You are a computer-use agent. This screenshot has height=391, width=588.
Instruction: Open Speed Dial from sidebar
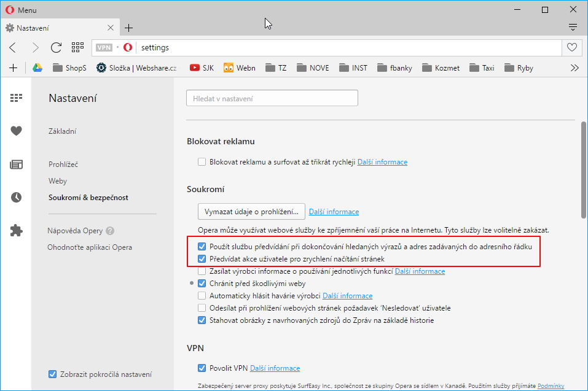(x=16, y=98)
